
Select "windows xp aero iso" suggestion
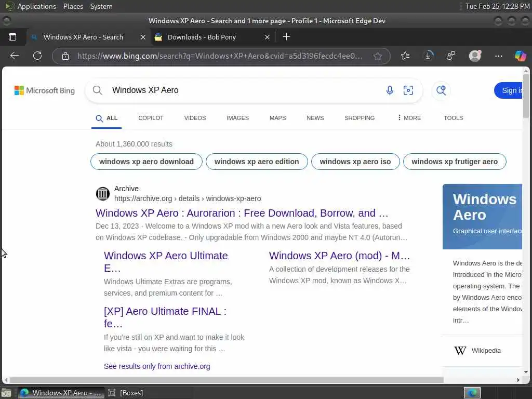(355, 162)
